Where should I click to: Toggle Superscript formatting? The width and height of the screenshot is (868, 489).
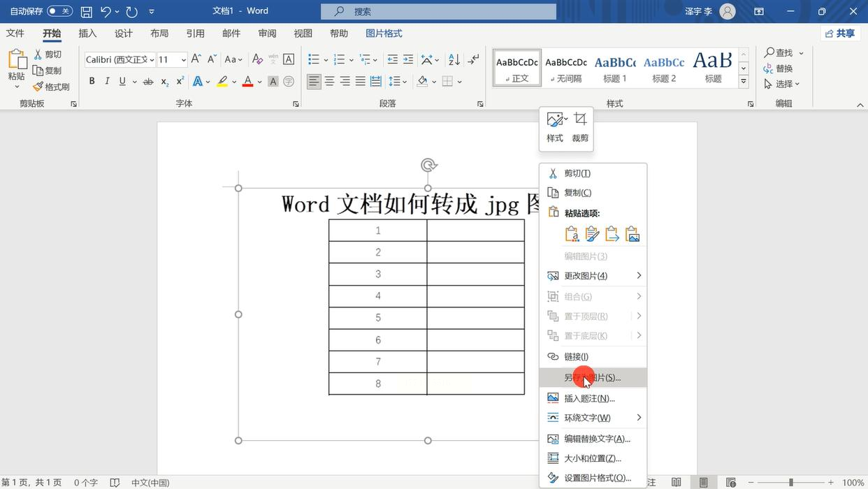[180, 82]
